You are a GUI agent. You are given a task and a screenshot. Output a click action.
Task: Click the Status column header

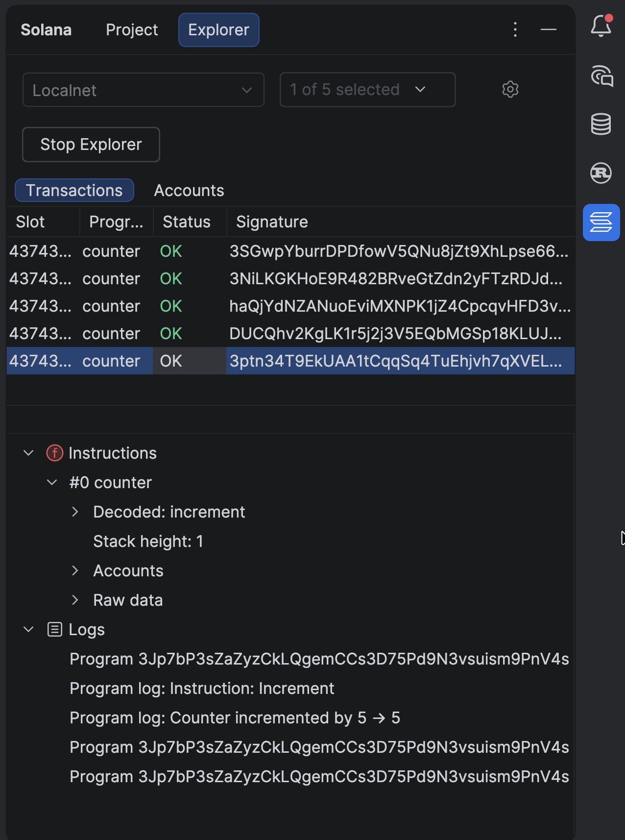pos(190,222)
